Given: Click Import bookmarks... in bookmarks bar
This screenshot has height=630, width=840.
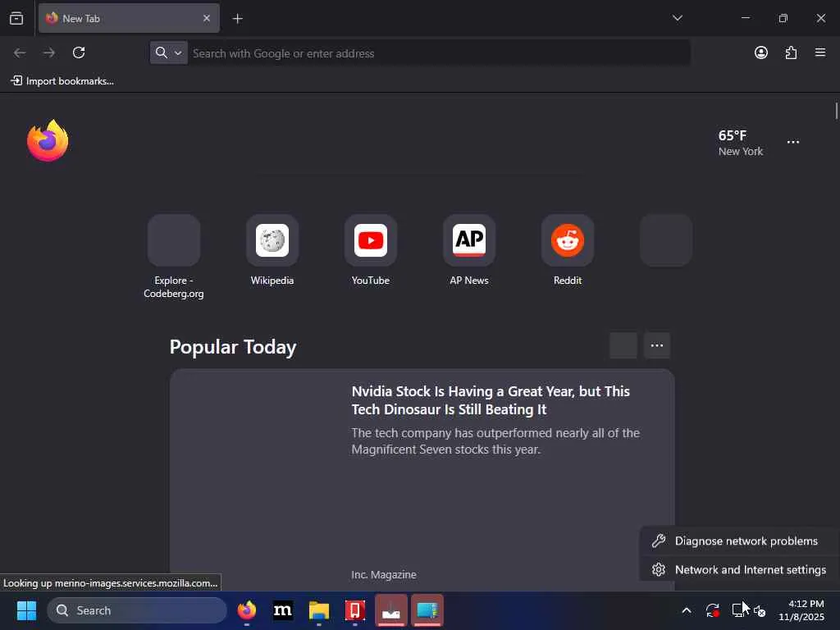Looking at the screenshot, I should coord(62,81).
